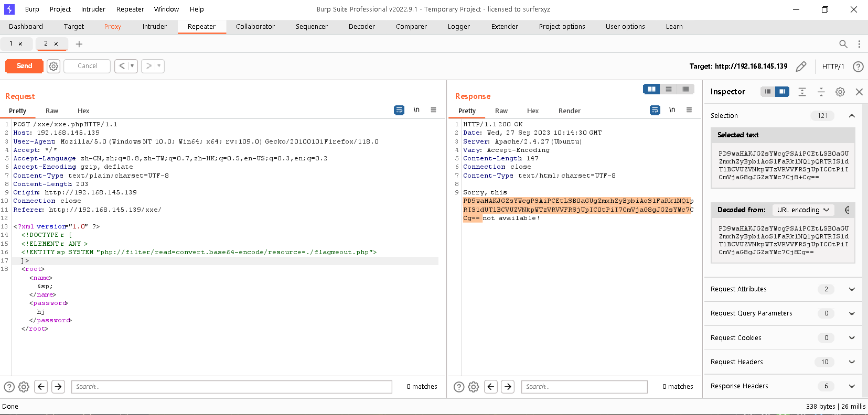868x415 pixels.
Task: Select the Response Raw tab
Action: (501, 111)
